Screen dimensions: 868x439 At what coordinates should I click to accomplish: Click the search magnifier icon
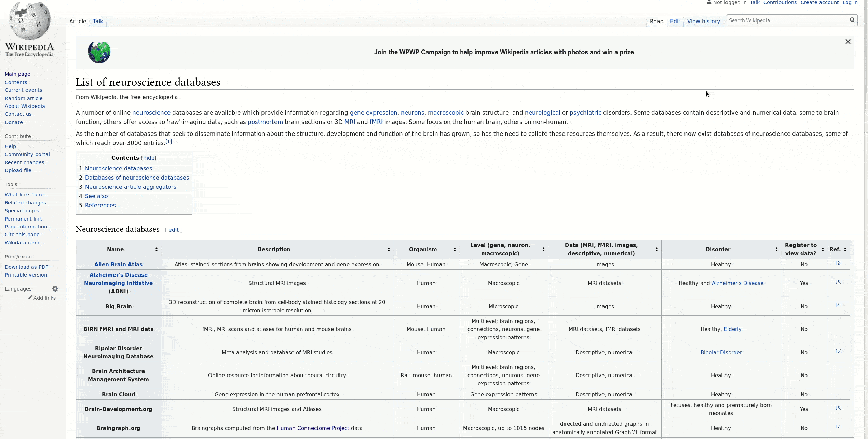(x=852, y=20)
